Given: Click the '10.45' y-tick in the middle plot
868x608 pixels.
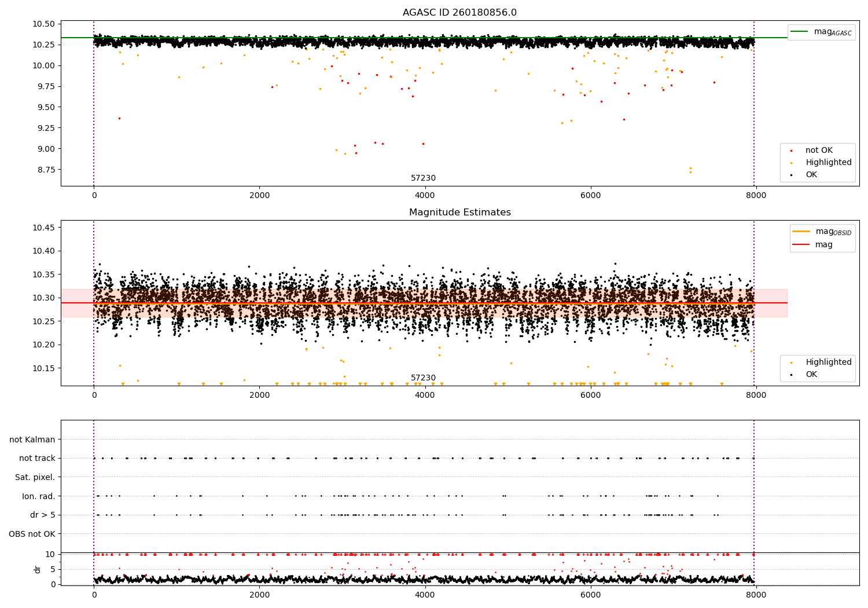Looking at the screenshot, I should point(43,228).
